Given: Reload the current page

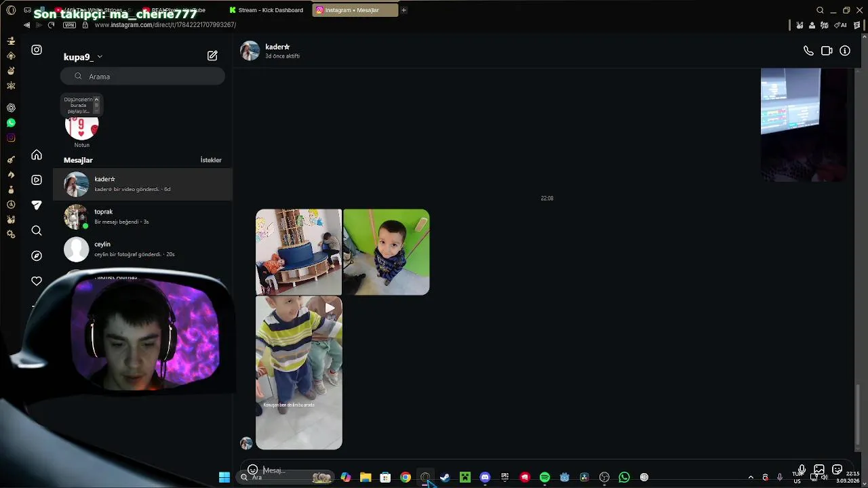Looking at the screenshot, I should click(x=51, y=25).
